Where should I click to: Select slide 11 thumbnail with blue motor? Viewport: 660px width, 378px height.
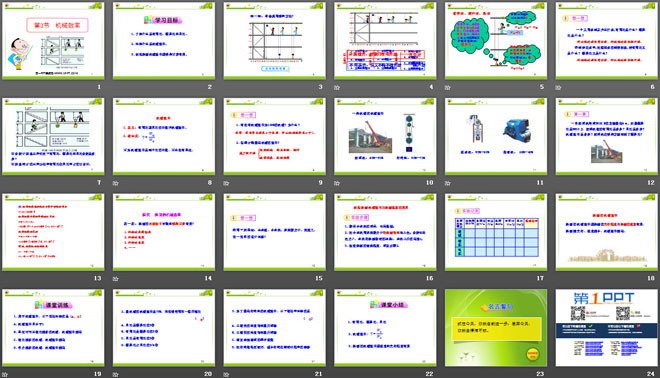point(496,136)
